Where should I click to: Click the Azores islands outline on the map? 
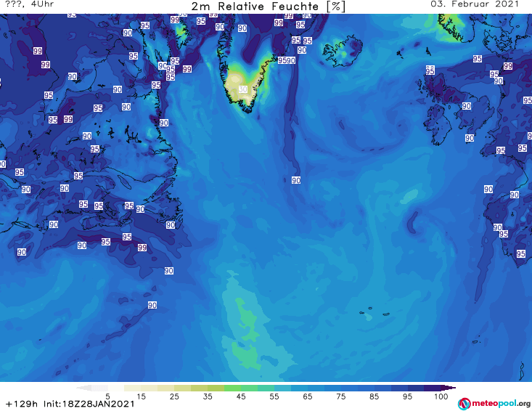375,312
